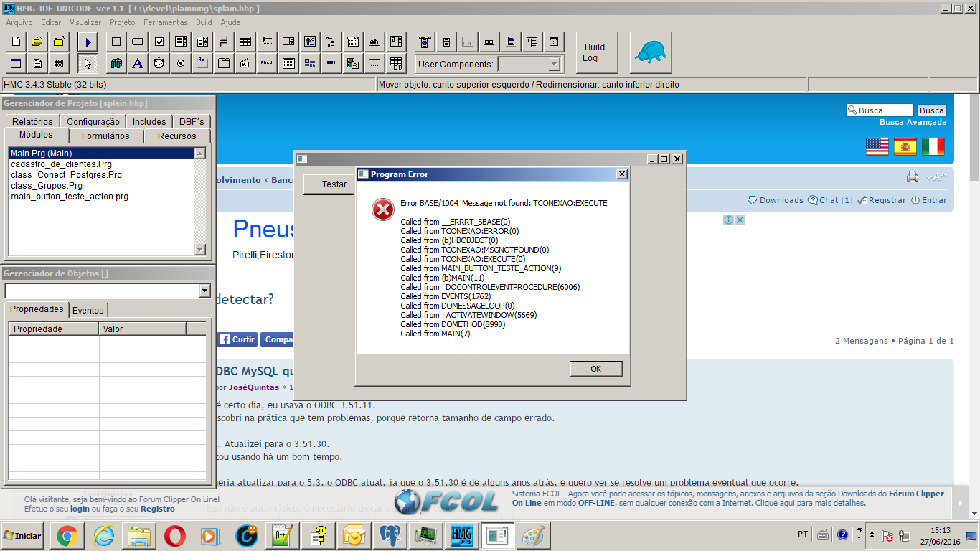Viewport: 980px width, 551px height.
Task: Select the arrow pointer tool
Action: 88,63
